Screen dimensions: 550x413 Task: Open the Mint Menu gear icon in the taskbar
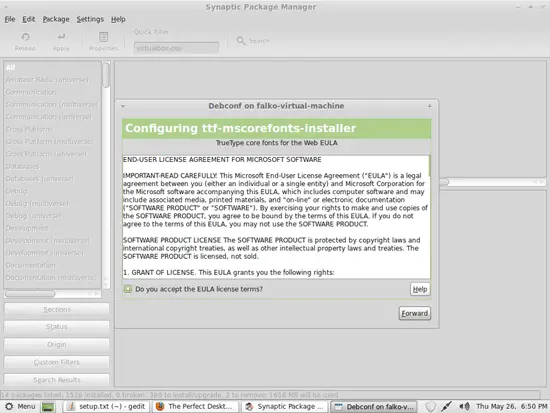[9, 406]
